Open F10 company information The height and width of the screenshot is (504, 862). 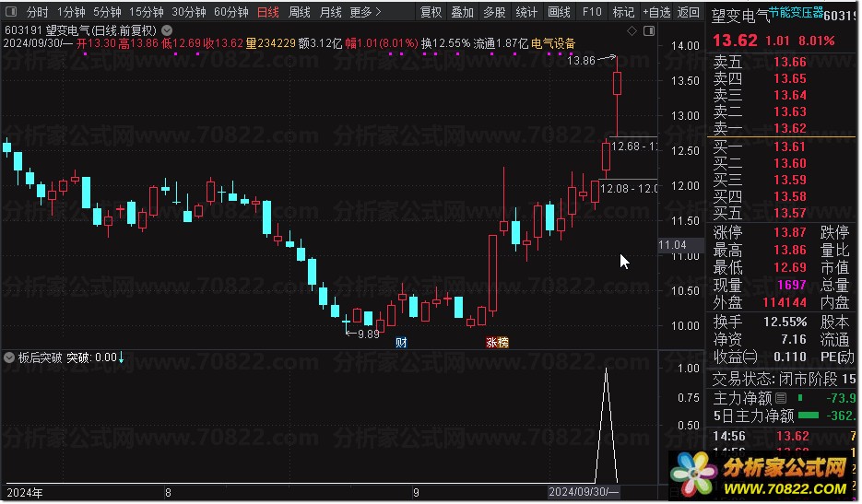click(592, 12)
